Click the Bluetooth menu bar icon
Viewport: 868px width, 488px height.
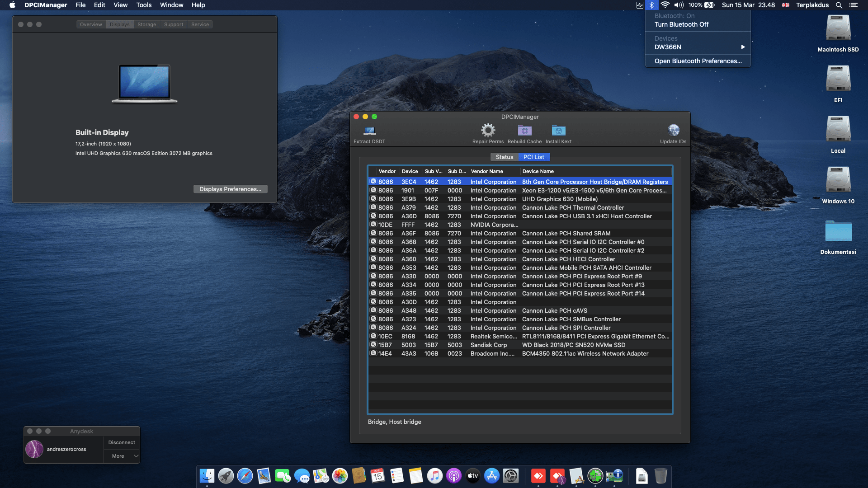click(651, 5)
